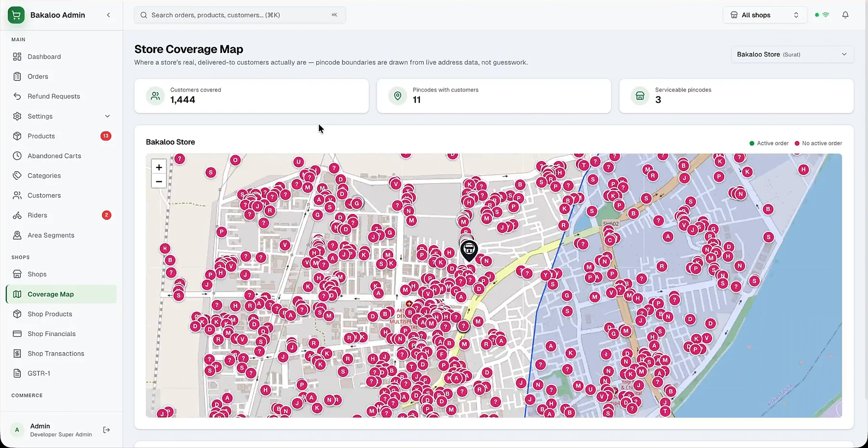
Task: Click the No active order legend dot
Action: click(797, 143)
